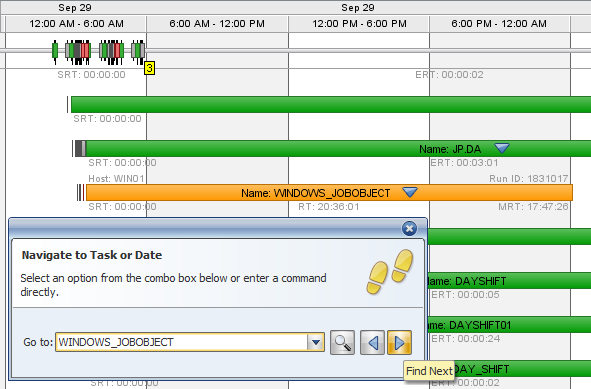Expand the JP.DA task dropdown triangle
Viewport: 591px width, 389px height.
502,148
